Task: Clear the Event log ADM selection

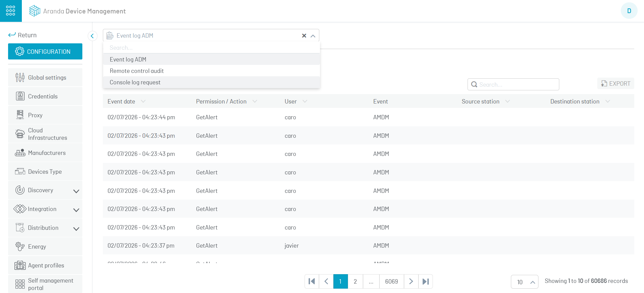Action: [304, 36]
